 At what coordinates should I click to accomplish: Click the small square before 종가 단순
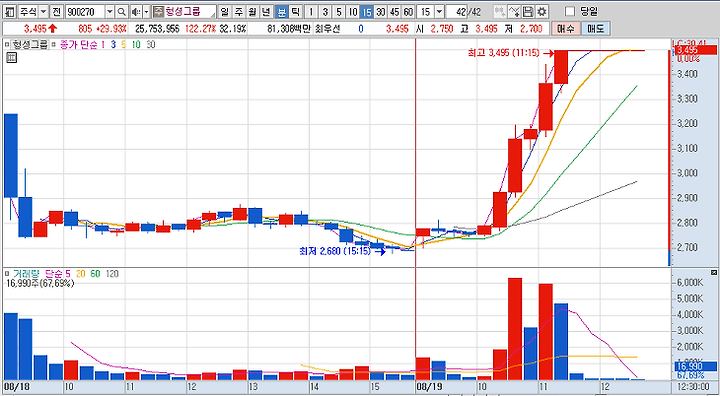tap(53, 45)
